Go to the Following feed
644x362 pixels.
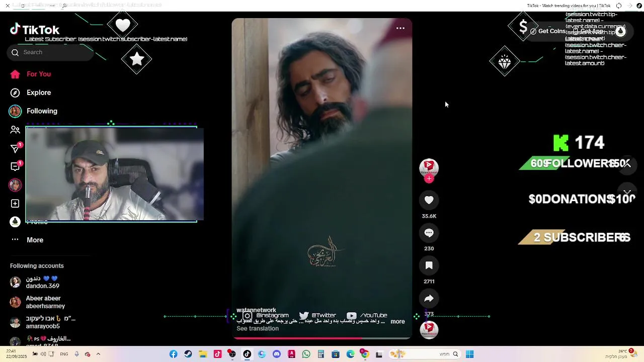coord(33,111)
